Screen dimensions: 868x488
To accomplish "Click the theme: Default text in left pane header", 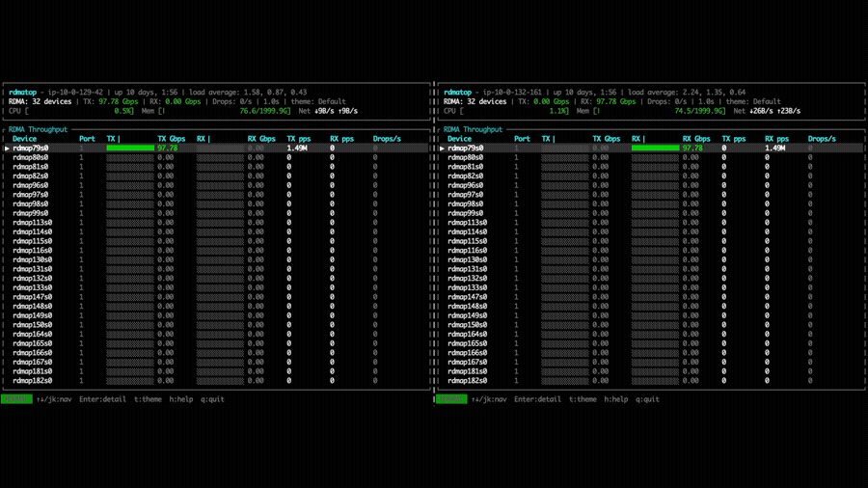I will [318, 102].
